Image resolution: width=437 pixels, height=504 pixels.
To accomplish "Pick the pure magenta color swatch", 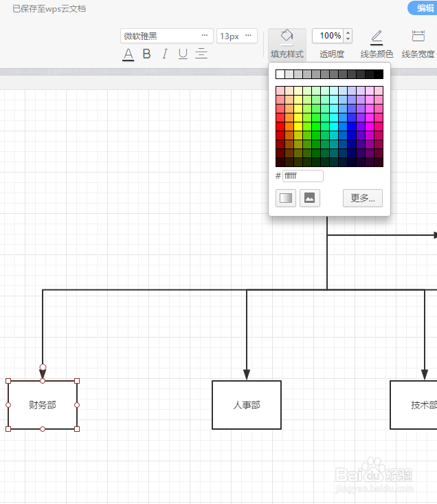I will [370, 127].
